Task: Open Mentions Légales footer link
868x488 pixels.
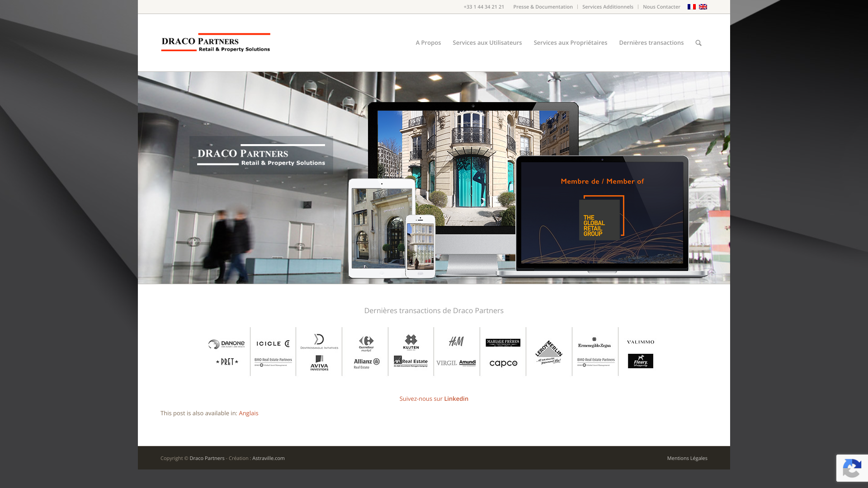Action: pyautogui.click(x=687, y=458)
